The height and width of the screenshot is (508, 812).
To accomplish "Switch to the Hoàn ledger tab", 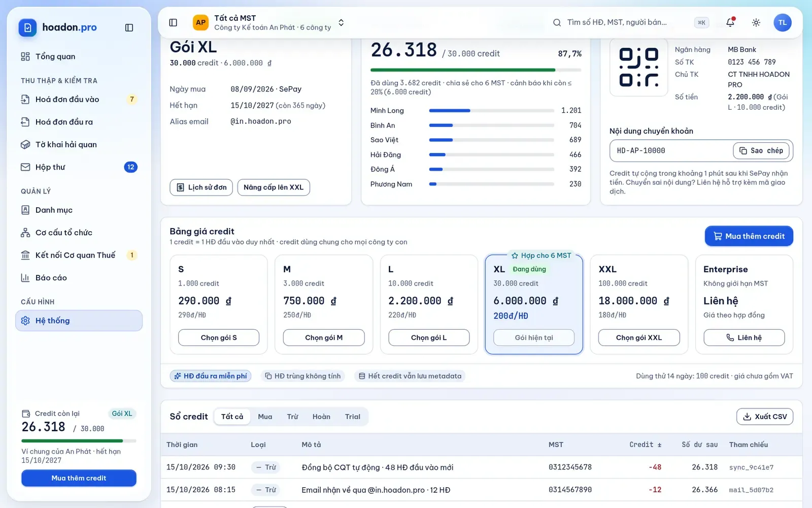I will [x=321, y=417].
